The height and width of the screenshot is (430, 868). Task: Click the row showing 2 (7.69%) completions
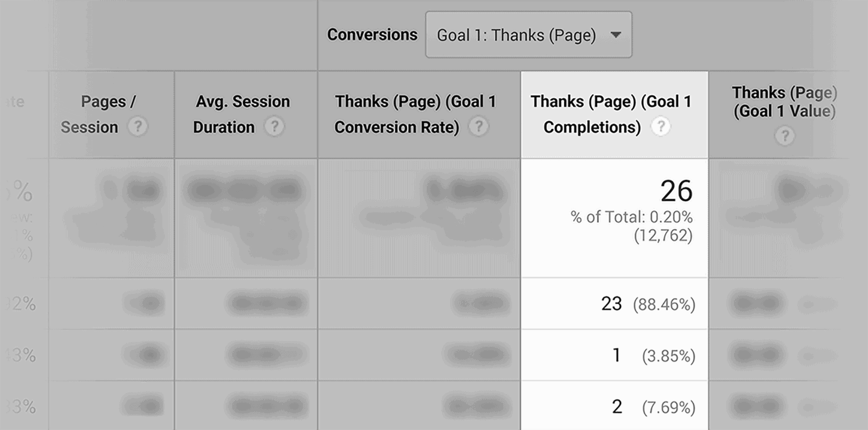tap(614, 406)
